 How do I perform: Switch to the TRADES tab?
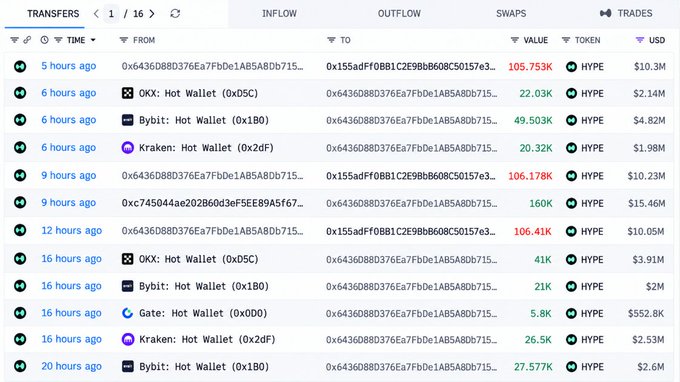pyautogui.click(x=635, y=13)
